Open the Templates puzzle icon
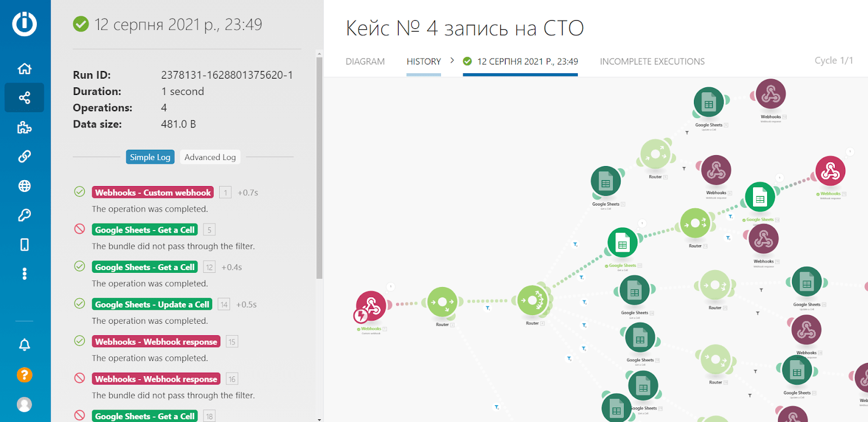 (x=24, y=127)
